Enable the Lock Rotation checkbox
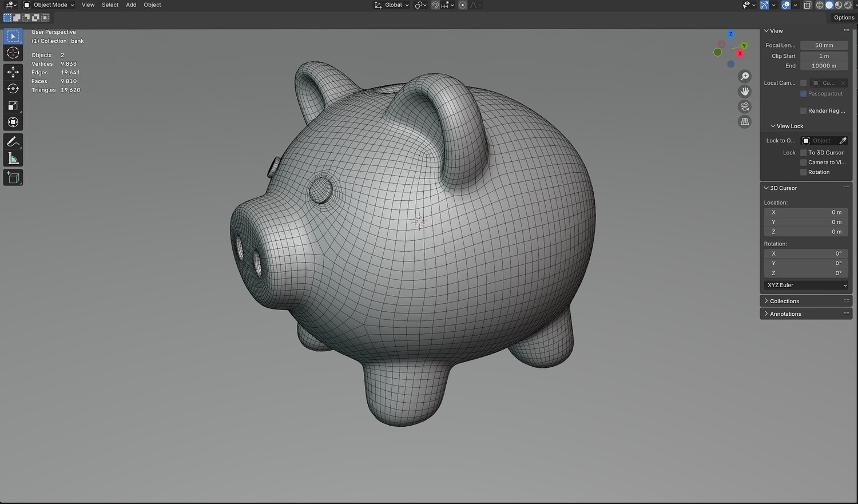 tap(803, 172)
